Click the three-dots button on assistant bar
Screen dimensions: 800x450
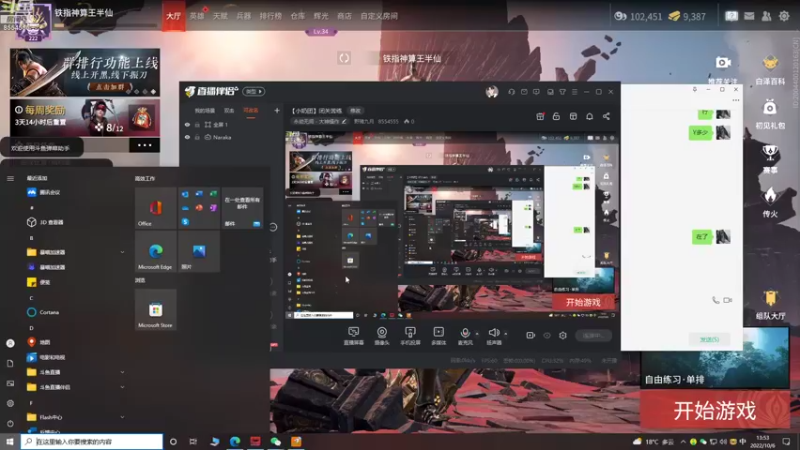[144, 145]
